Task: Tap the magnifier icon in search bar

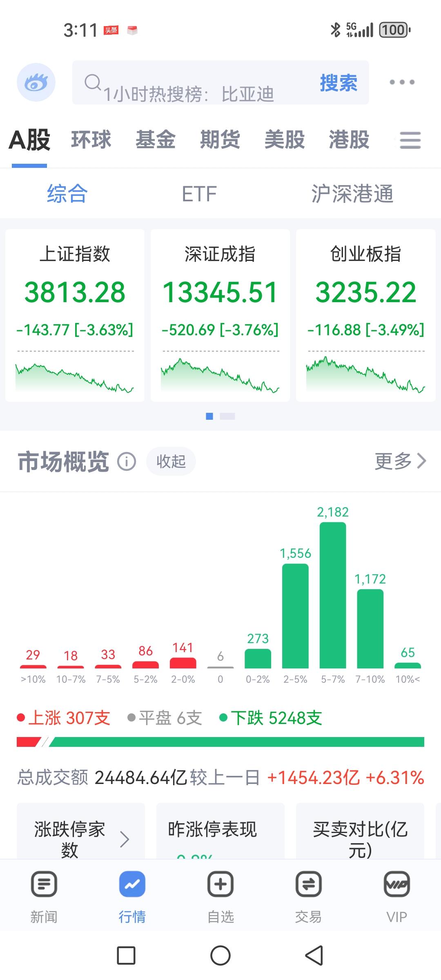Action: [92, 82]
